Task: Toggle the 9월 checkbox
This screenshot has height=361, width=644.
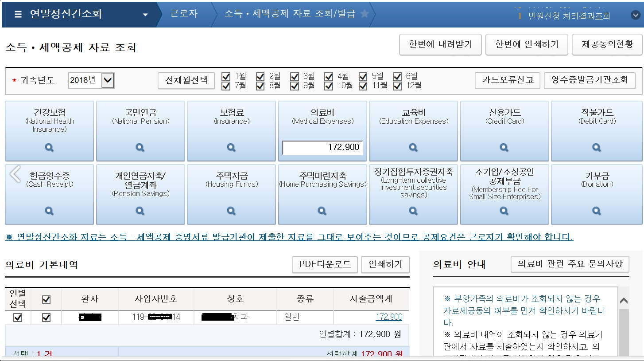Action: pyautogui.click(x=295, y=86)
